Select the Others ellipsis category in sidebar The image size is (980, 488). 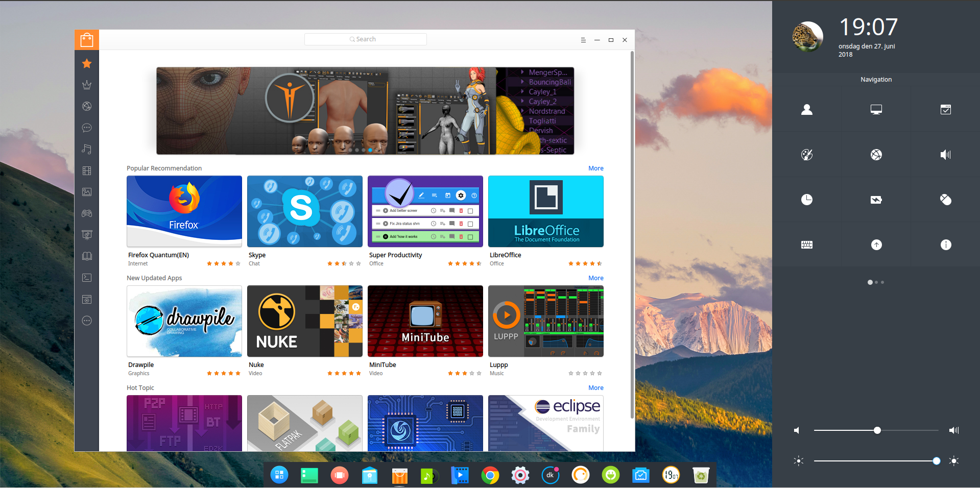[87, 321]
